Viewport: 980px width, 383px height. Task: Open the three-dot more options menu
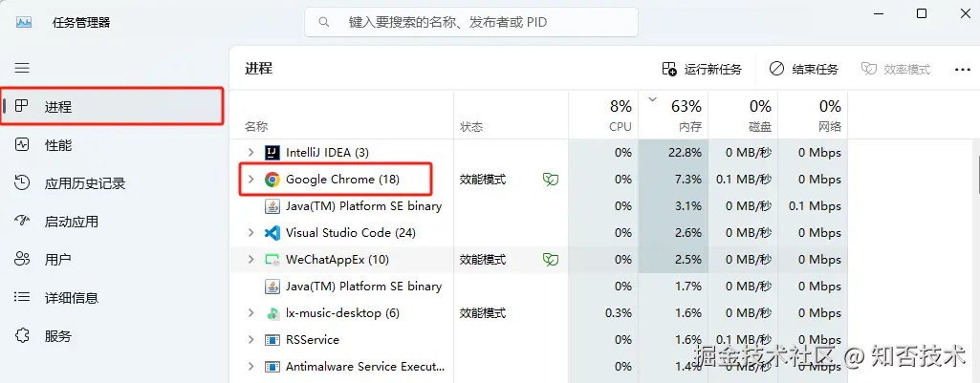pos(962,69)
